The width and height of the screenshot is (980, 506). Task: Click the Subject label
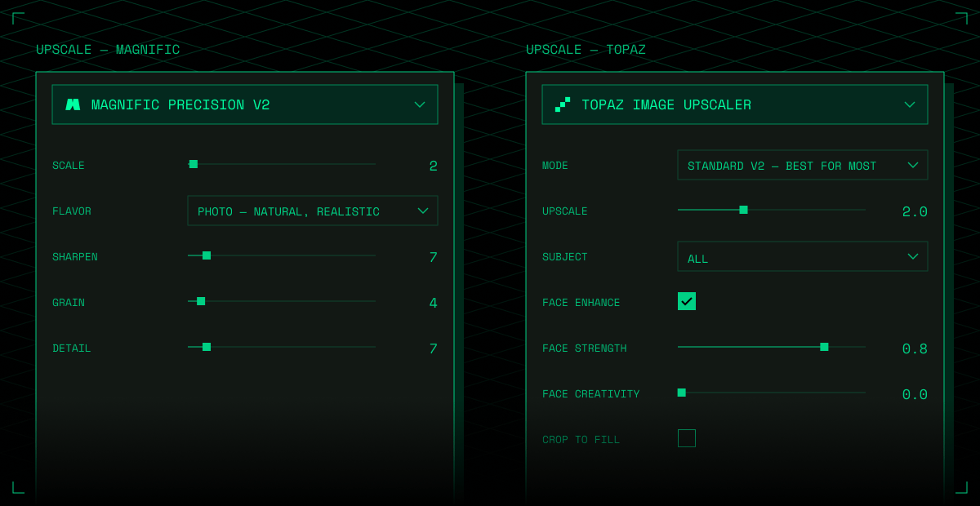click(565, 257)
